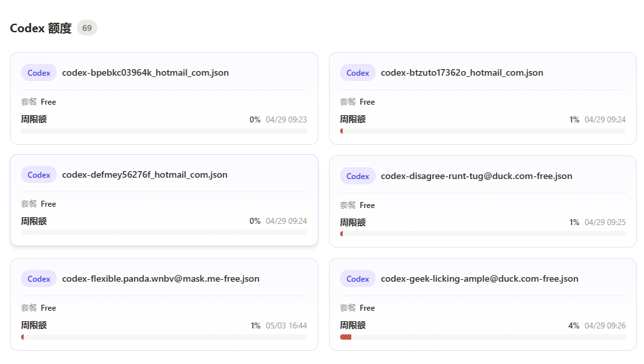
Task: Click the Codex badge for flexible.panda.wnbv file
Action: tap(39, 278)
